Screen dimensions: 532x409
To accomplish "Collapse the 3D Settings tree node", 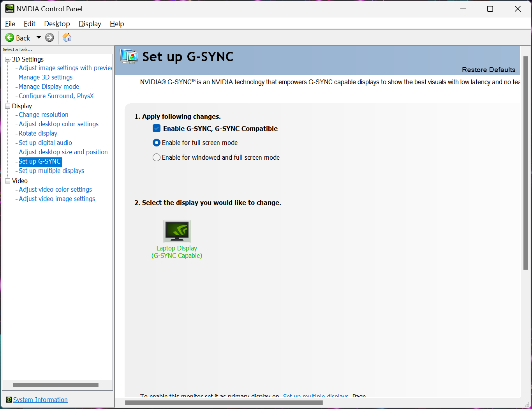I will click(7, 59).
